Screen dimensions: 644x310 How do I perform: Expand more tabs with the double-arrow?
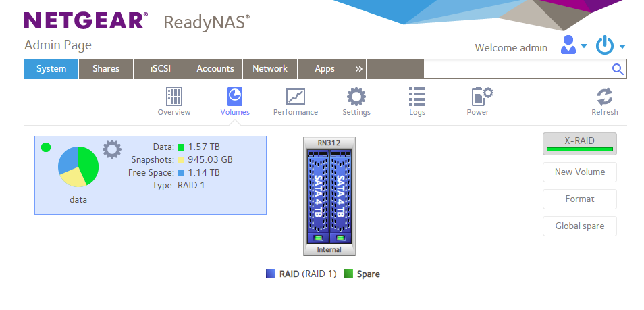[x=359, y=69]
